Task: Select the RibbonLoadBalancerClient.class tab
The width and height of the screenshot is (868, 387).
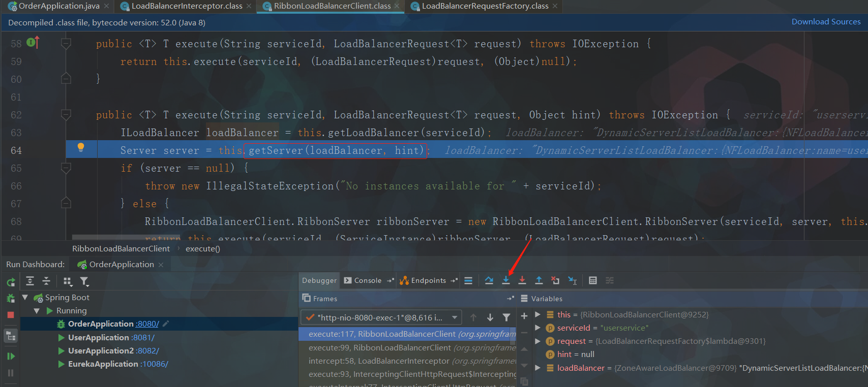Action: 332,6
